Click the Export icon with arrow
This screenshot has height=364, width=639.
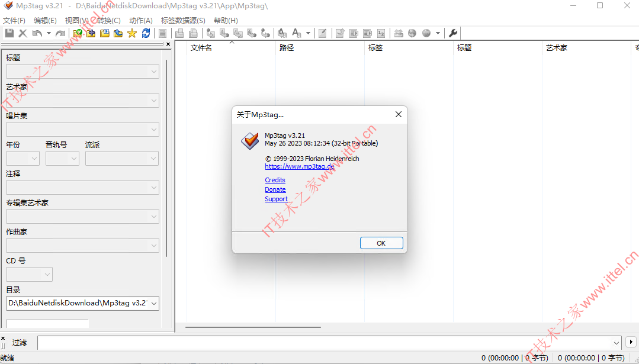(x=340, y=33)
